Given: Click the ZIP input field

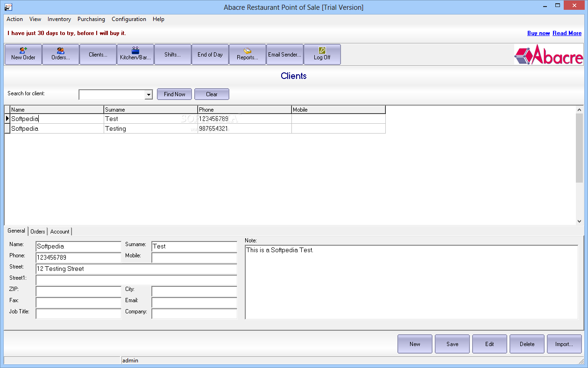Looking at the screenshot, I should 78,291.
